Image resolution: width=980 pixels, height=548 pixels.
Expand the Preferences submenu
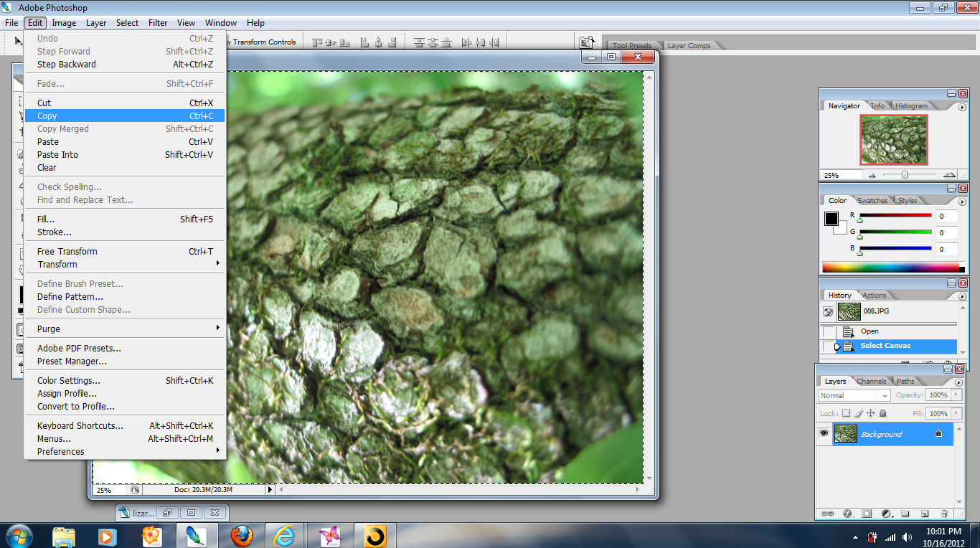pyautogui.click(x=125, y=451)
